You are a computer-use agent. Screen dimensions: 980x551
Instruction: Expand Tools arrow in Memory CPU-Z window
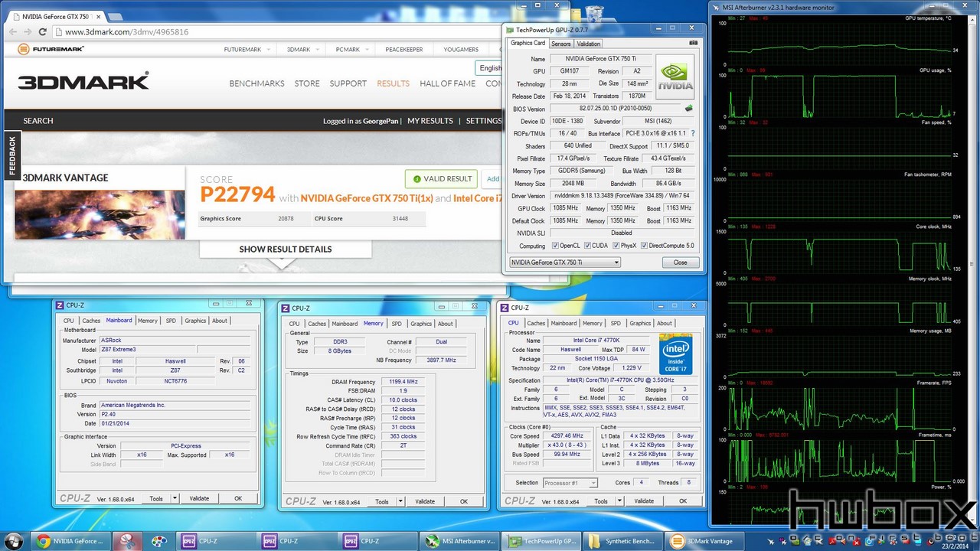(400, 501)
